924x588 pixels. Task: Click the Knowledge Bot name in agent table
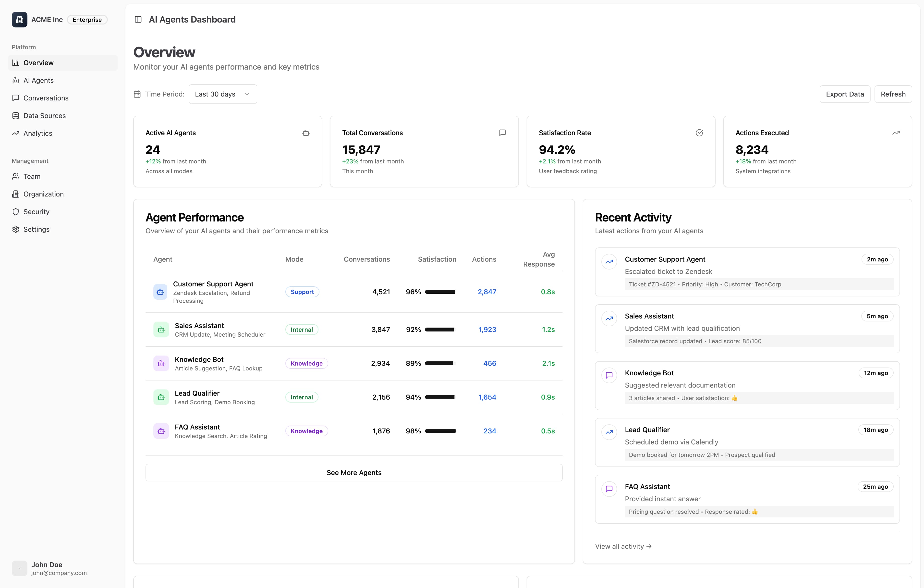click(x=199, y=359)
